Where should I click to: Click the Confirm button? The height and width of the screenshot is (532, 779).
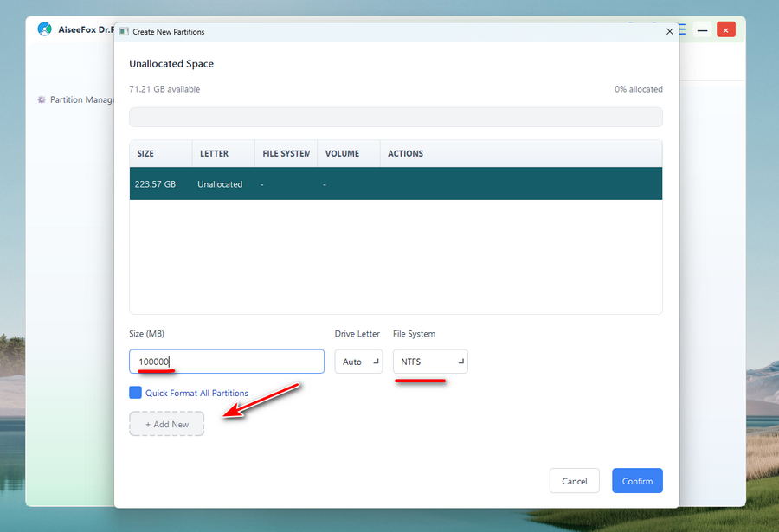coord(637,481)
